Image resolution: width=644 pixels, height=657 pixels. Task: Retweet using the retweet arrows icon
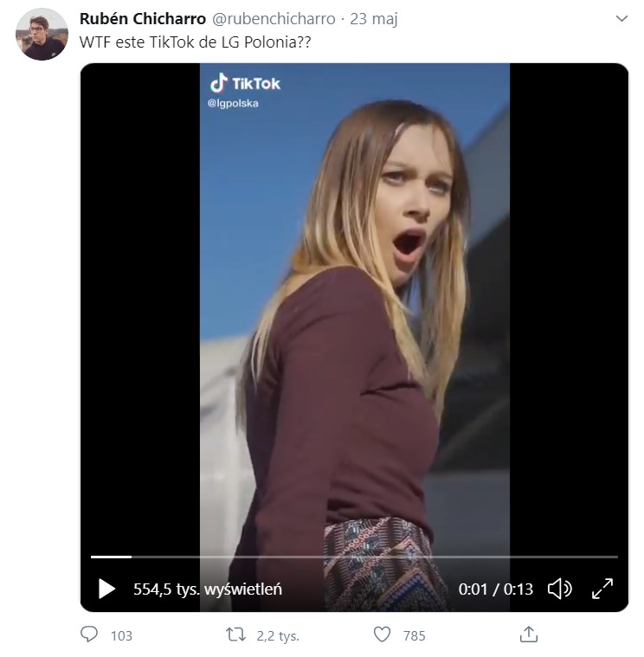click(235, 635)
